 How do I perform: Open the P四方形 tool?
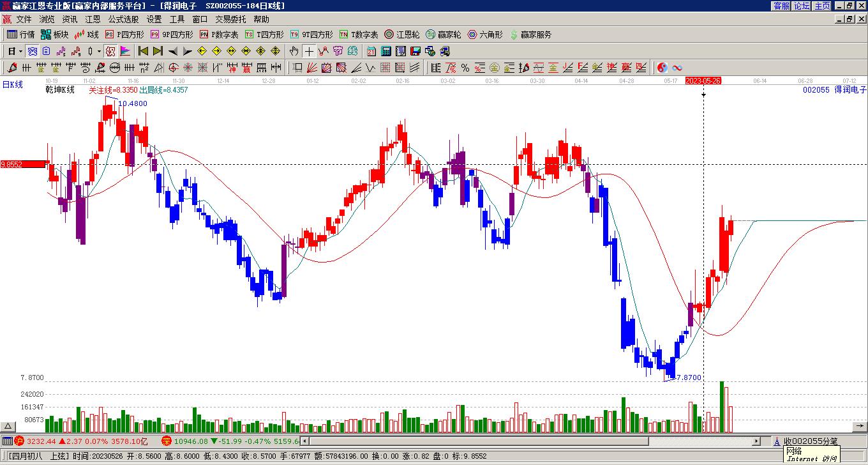[125, 34]
